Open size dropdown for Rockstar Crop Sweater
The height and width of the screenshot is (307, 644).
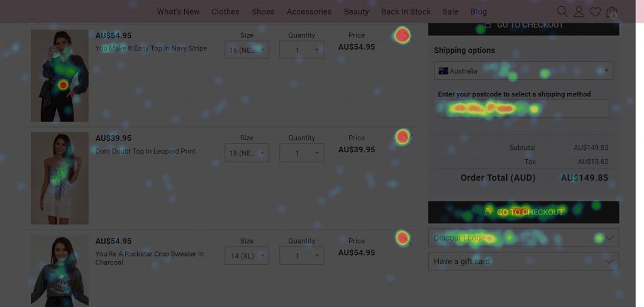[247, 255]
